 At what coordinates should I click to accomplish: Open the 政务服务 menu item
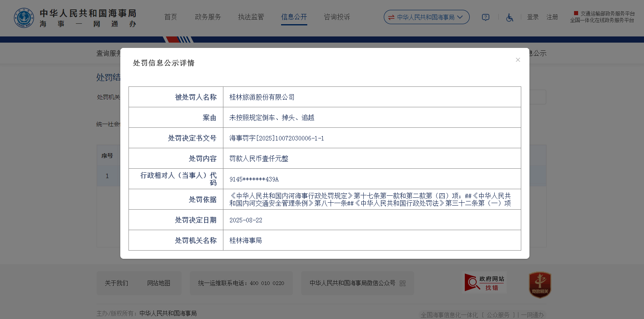208,17
